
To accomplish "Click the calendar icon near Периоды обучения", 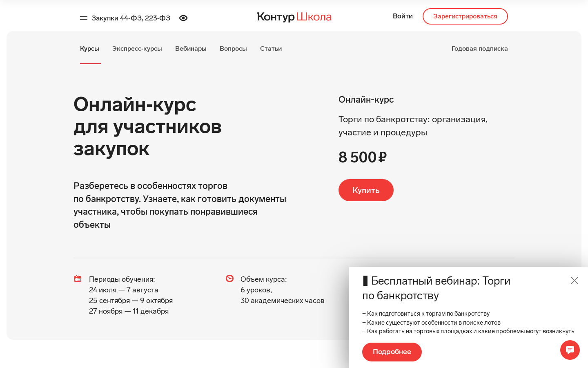I will (x=78, y=278).
